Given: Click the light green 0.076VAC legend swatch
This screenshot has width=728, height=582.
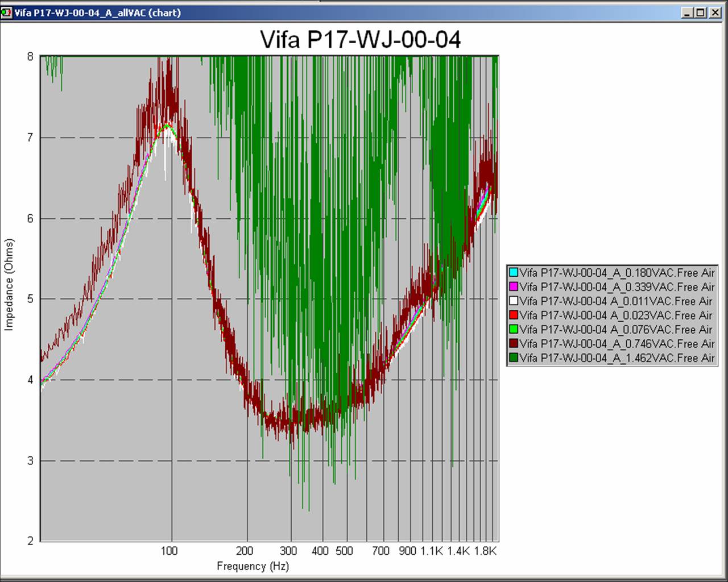Looking at the screenshot, I should [514, 329].
